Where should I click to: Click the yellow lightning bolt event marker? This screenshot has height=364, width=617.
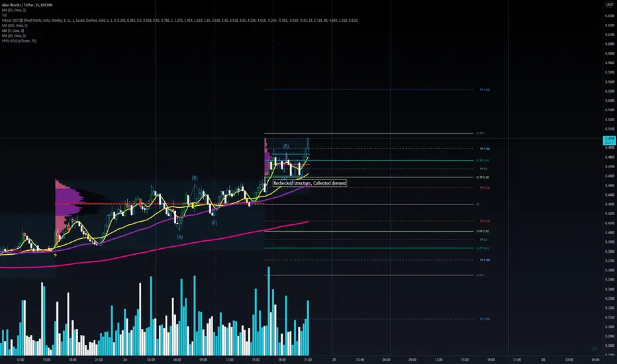tap(56, 255)
